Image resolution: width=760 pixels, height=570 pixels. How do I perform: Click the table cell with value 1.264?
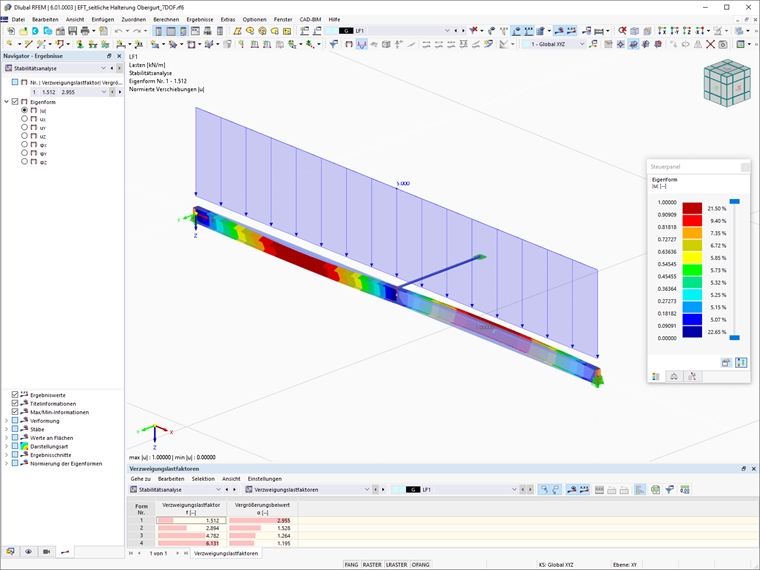tap(262, 536)
